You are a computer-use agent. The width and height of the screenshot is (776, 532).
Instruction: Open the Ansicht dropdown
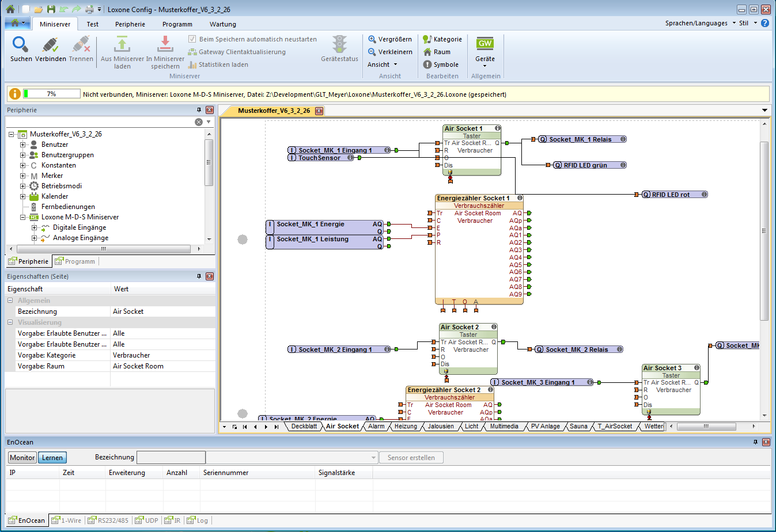(383, 64)
